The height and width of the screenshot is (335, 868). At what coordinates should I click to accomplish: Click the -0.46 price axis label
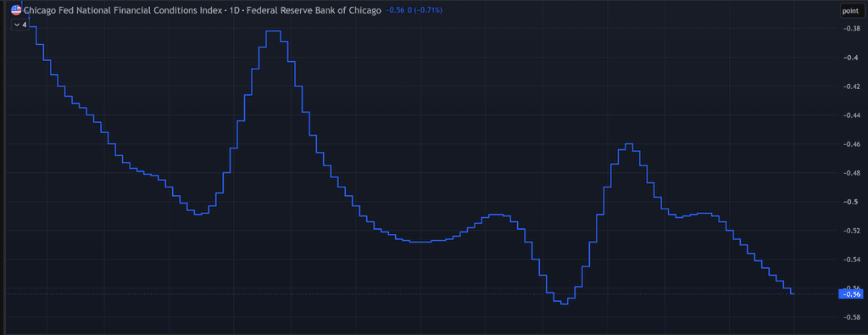[851, 144]
